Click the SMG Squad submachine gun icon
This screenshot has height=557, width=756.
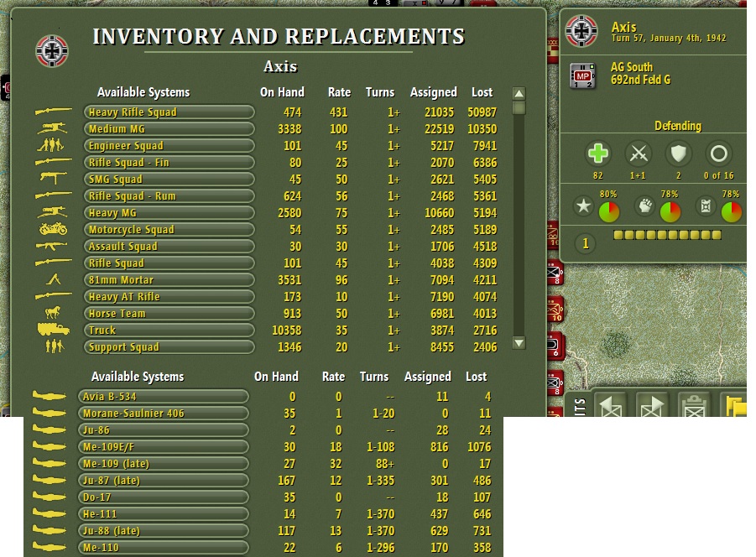pos(53,178)
